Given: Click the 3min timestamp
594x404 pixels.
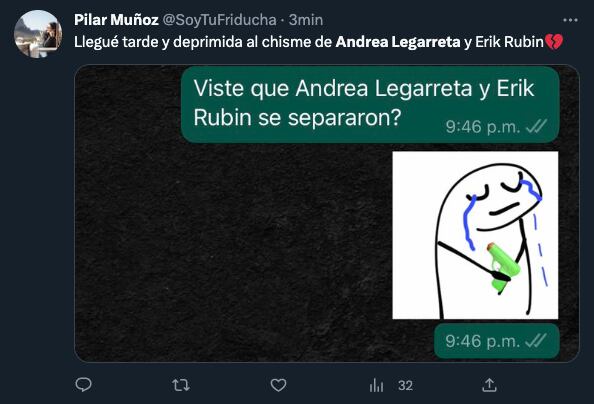Looking at the screenshot, I should tap(306, 20).
